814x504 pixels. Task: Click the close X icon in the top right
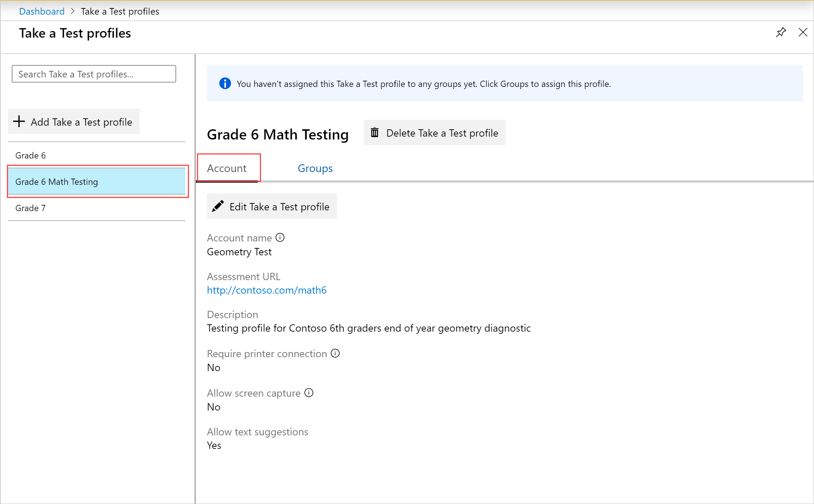point(803,33)
